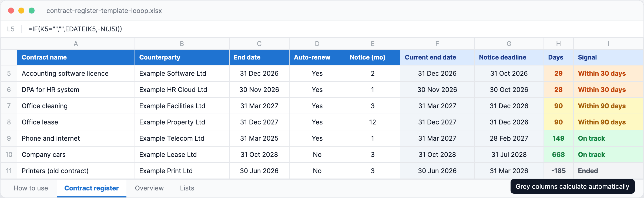Select days value -185 cell
The width and height of the screenshot is (644, 198).
[558, 171]
